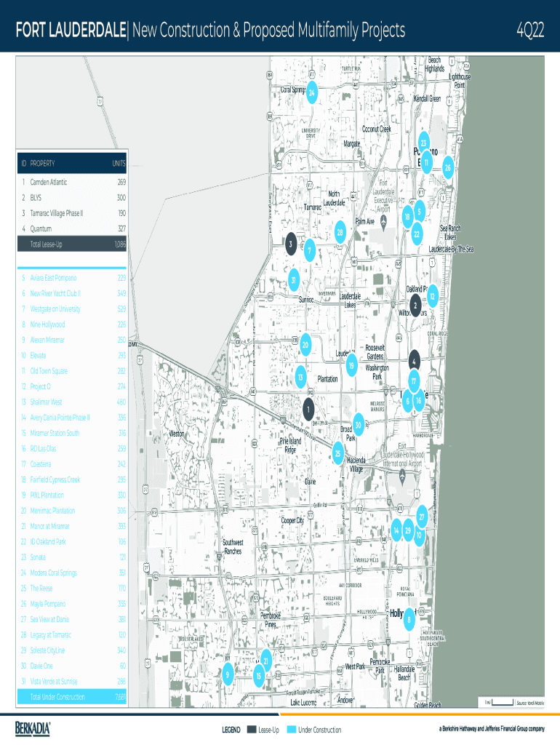Click the Under Construction legend swatch

(x=292, y=730)
